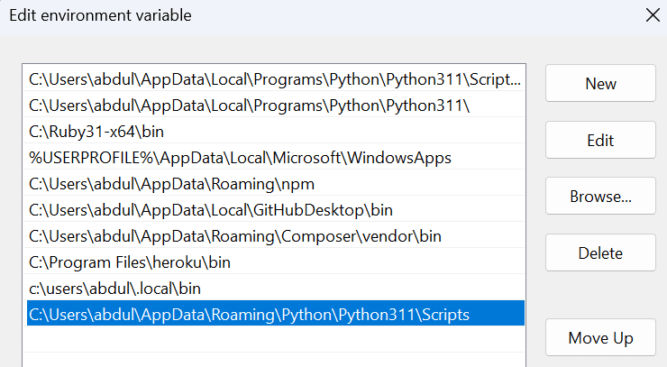Select the AppData\Roaming\npm path entry
Image resolution: width=667 pixels, height=367 pixels.
pos(275,184)
